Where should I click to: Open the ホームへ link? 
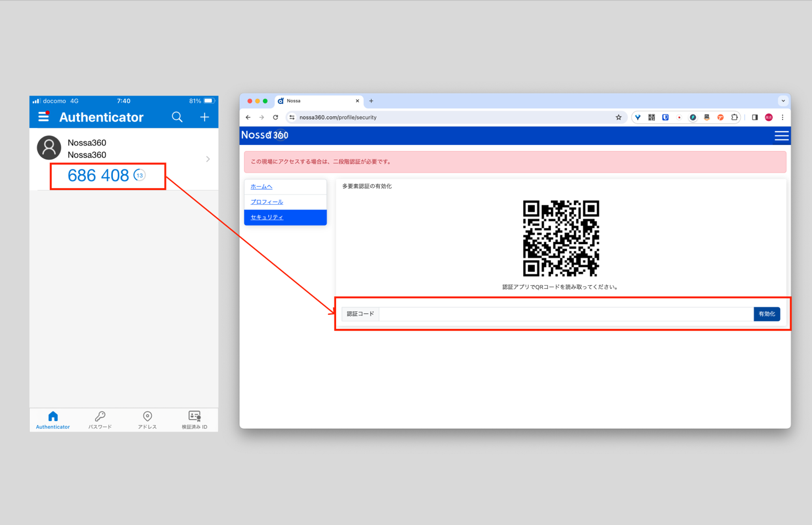261,187
